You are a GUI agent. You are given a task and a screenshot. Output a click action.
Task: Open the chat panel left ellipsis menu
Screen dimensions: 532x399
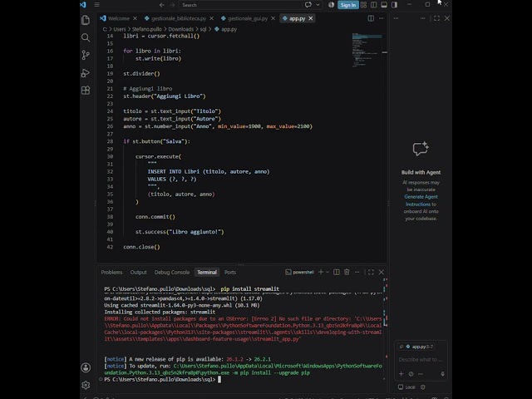[396, 18]
